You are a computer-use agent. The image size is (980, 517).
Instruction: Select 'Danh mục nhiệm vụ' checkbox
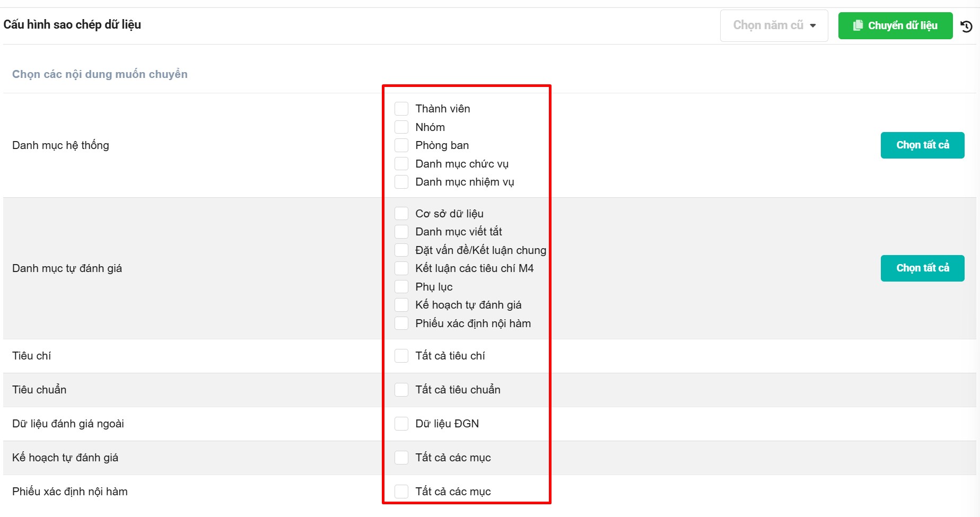tap(401, 182)
